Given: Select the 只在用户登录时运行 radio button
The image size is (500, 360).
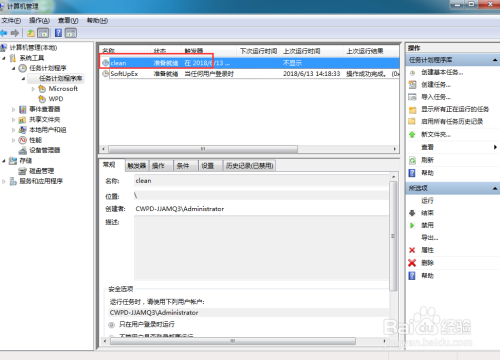Looking at the screenshot, I should pos(112,324).
